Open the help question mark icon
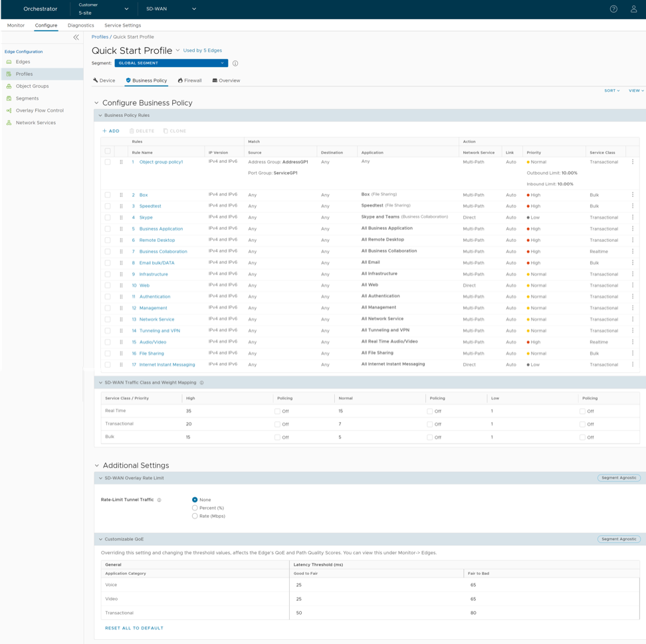Screen dimensions: 646x644 click(x=613, y=9)
